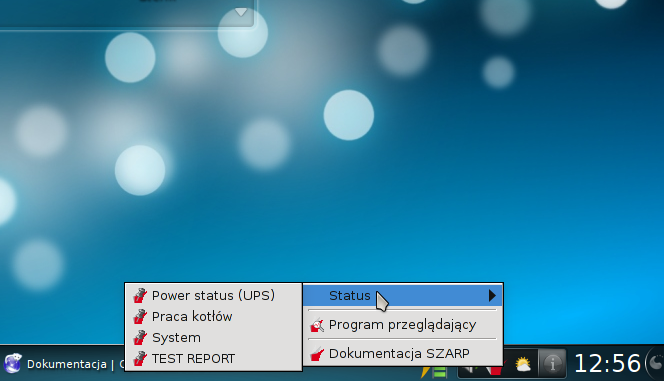Select the "Status" menu entry label
The image size is (664, 381).
(350, 295)
